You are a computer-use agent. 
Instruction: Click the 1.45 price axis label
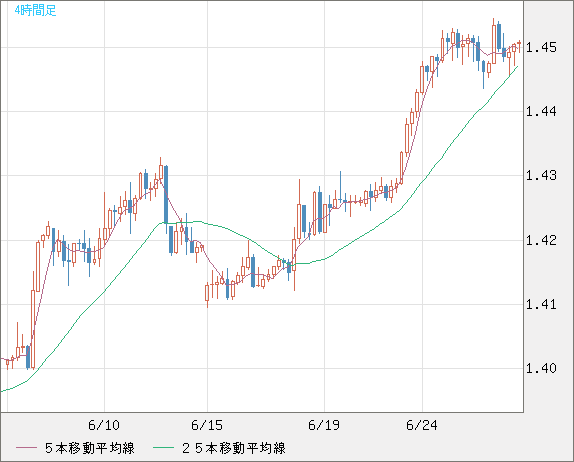click(x=541, y=47)
